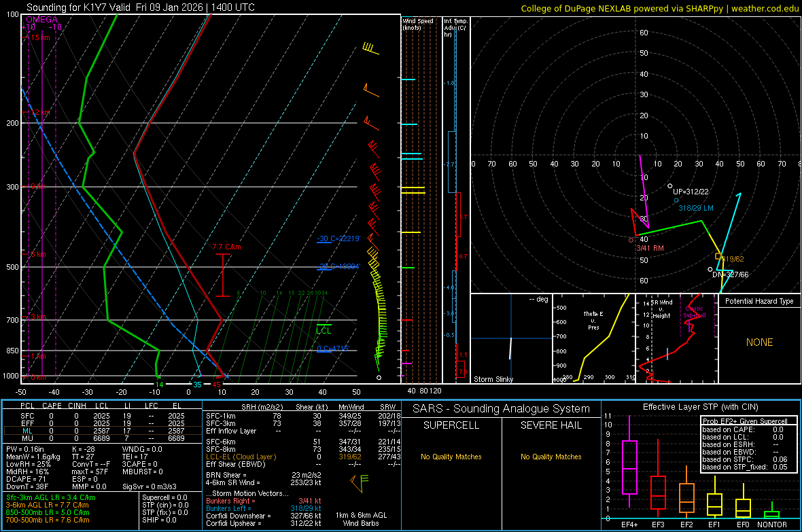Click the 'Eff Inflow Layer' kinematics row
Viewport: 802px width, 532px height.
point(303,431)
